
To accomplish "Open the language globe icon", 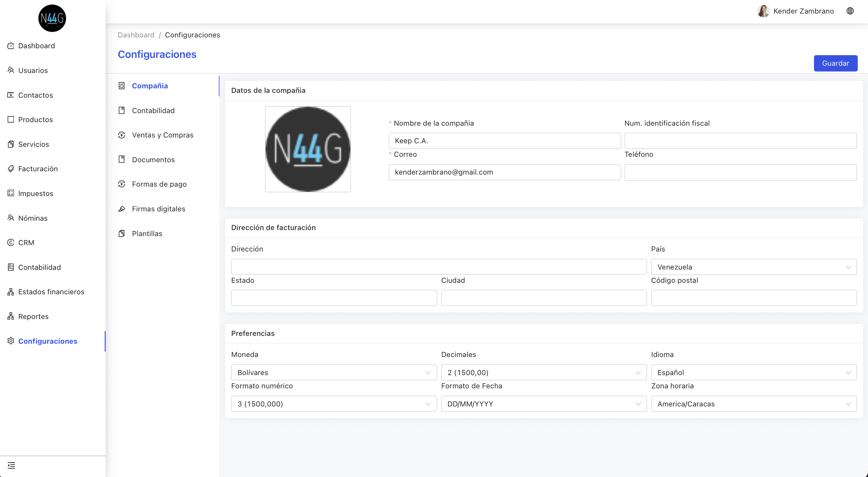I will coord(850,11).
